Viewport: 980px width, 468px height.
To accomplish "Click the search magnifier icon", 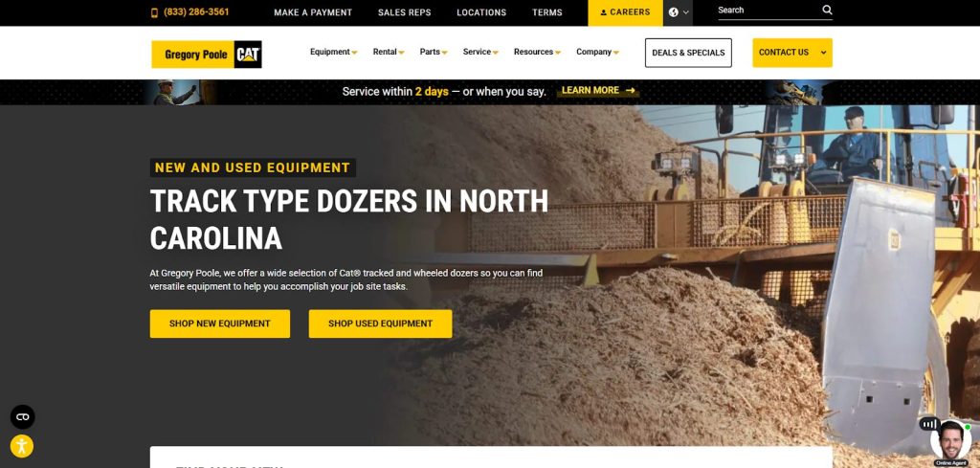I will [827, 11].
